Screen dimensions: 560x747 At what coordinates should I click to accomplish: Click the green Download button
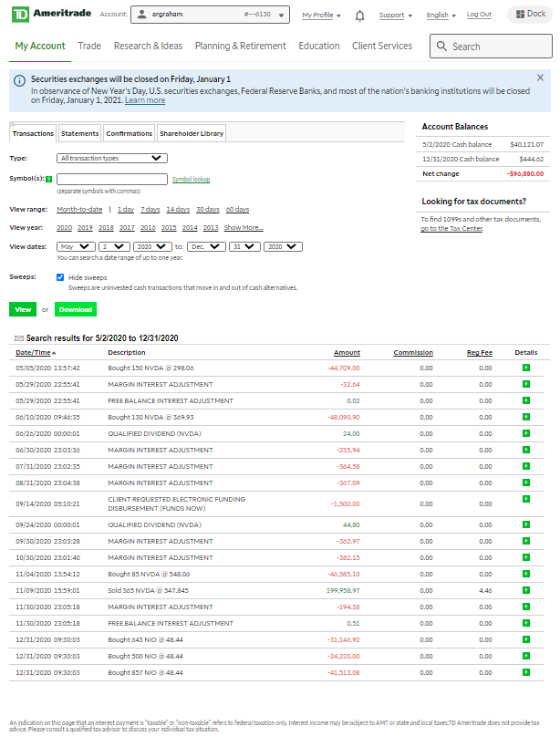pyautogui.click(x=75, y=309)
